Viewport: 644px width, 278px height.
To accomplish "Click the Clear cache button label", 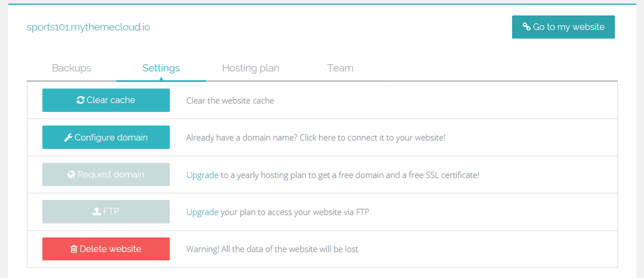I will point(111,100).
